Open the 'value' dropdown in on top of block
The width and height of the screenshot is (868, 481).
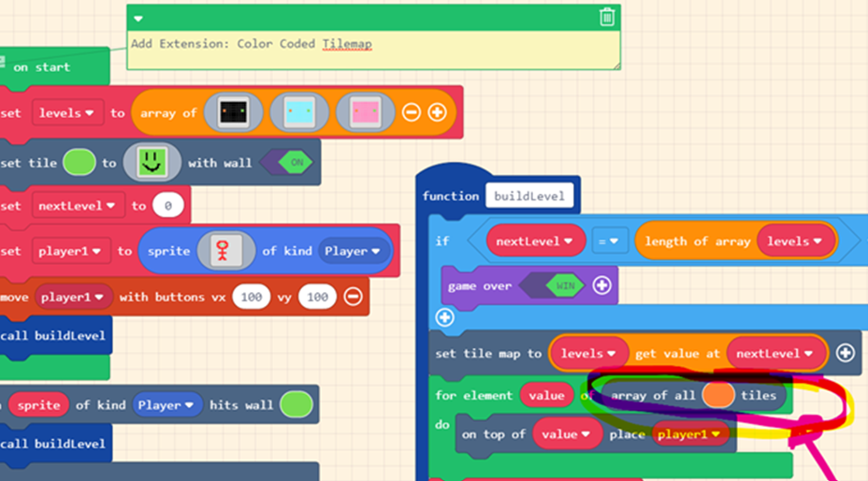tap(567, 434)
